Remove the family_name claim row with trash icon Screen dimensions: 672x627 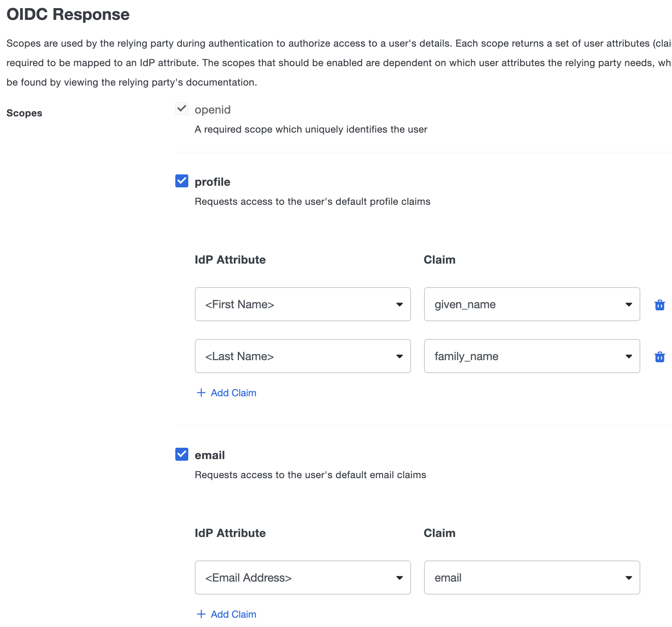[660, 357]
